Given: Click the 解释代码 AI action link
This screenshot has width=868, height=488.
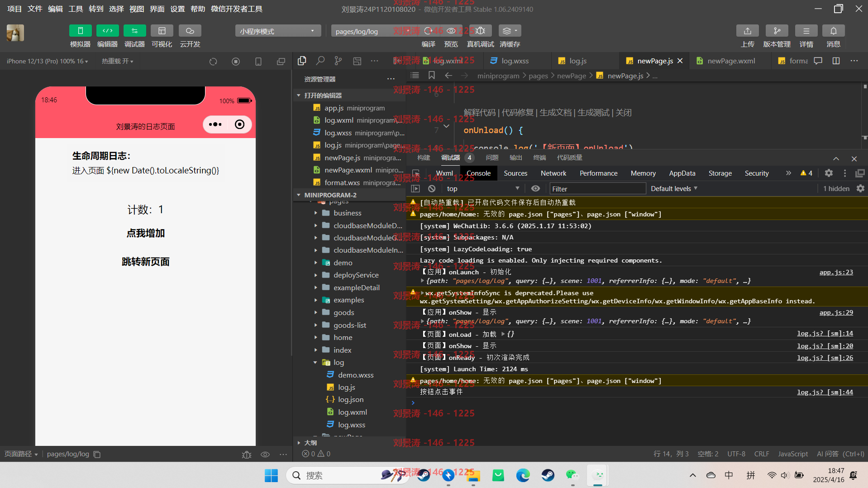Looking at the screenshot, I should pos(479,113).
